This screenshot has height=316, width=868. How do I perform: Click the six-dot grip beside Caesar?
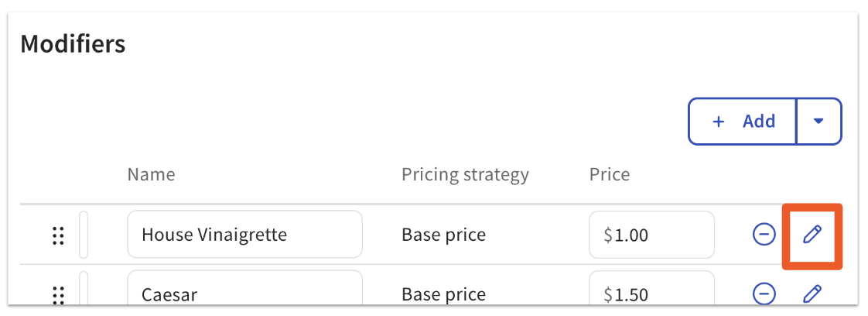(57, 294)
